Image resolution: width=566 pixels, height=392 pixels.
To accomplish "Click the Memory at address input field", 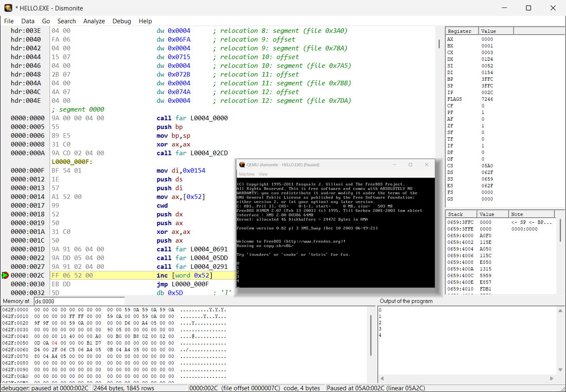I will 79,301.
